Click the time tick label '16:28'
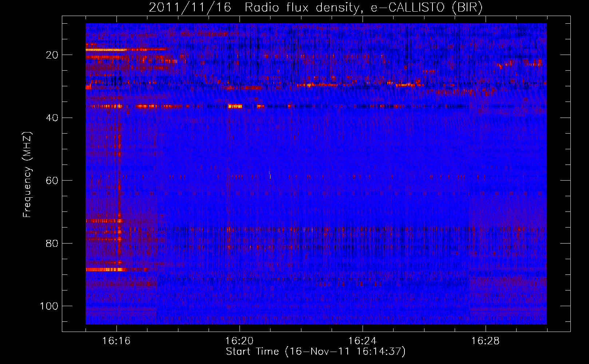The height and width of the screenshot is (364, 589). pos(486,341)
